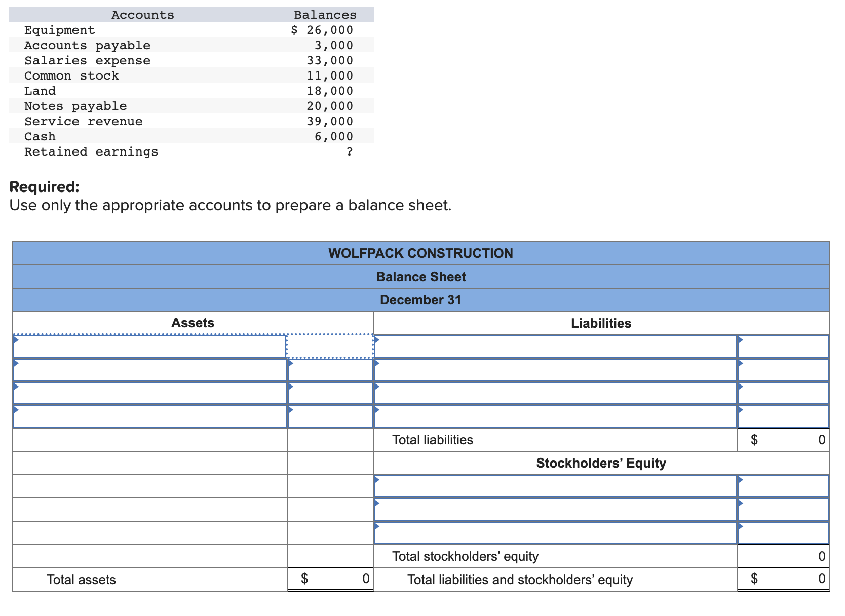Click the 'Common stock' account name
The width and height of the screenshot is (845, 616).
[71, 76]
